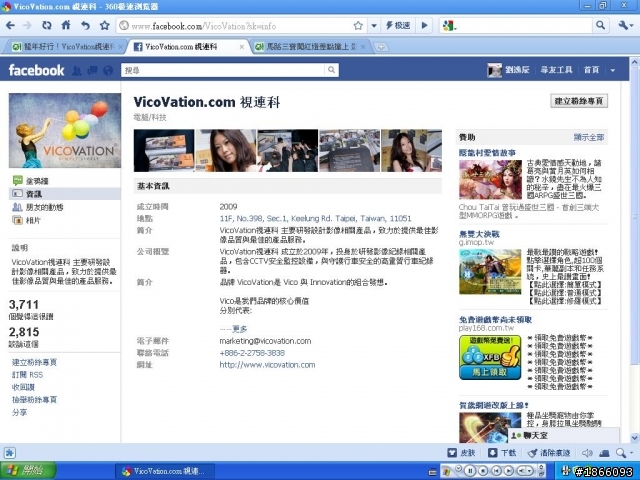The image size is (640, 480).
Task: Open VicoVation profile picture
Action: (x=65, y=130)
